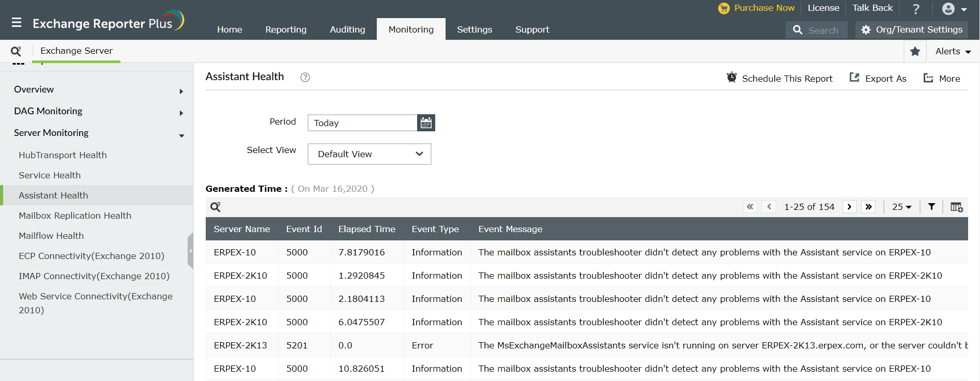Image resolution: width=980 pixels, height=381 pixels.
Task: Switch to the Home tab
Action: click(229, 29)
